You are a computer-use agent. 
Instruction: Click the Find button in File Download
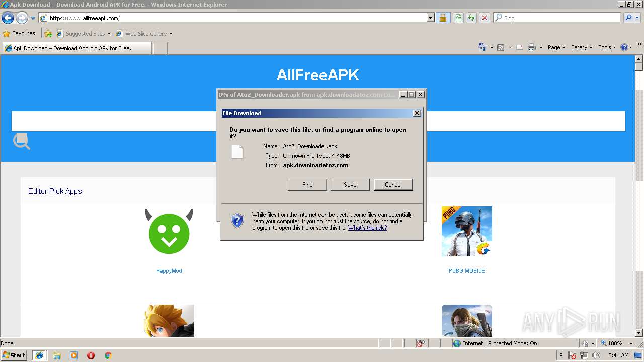pos(307,185)
